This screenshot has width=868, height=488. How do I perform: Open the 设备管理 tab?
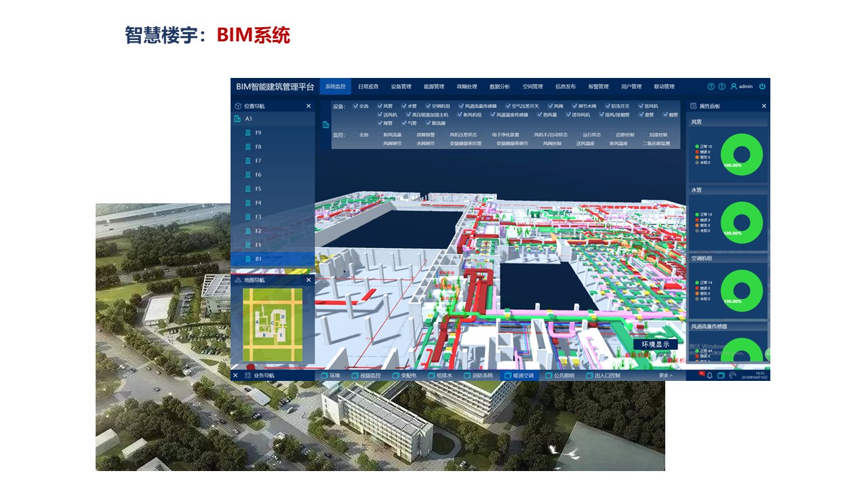(x=401, y=87)
